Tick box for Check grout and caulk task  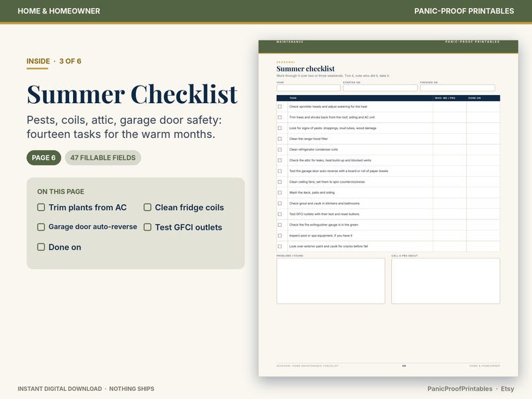[x=280, y=204]
